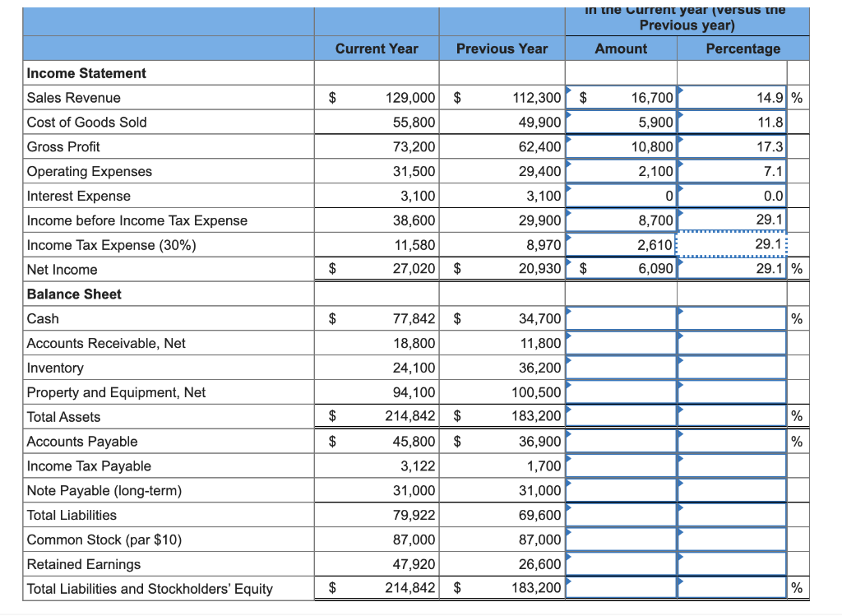Click the Percentage cell for Total Assets
This screenshot has height=616, width=842.
[x=730, y=417]
